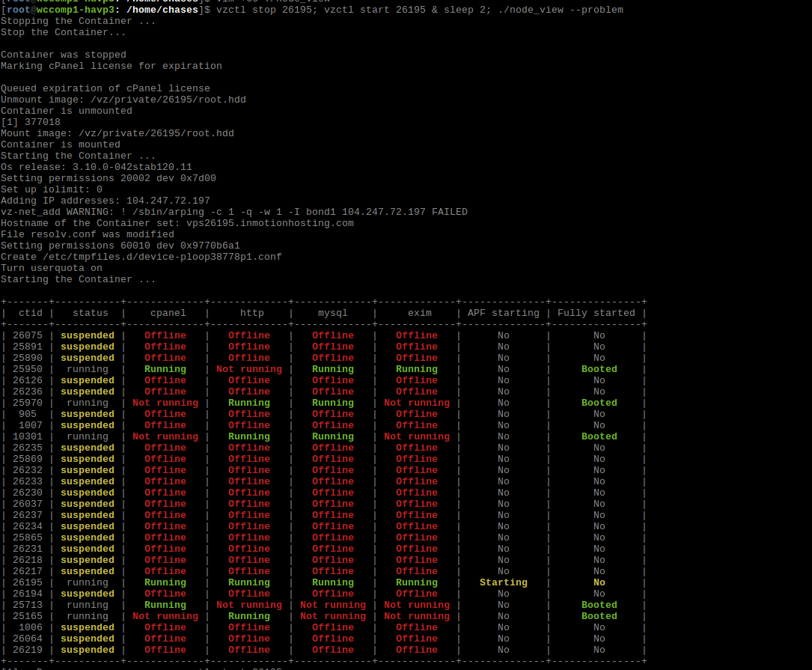
Task: Click the APF starting column header
Action: [x=503, y=313]
